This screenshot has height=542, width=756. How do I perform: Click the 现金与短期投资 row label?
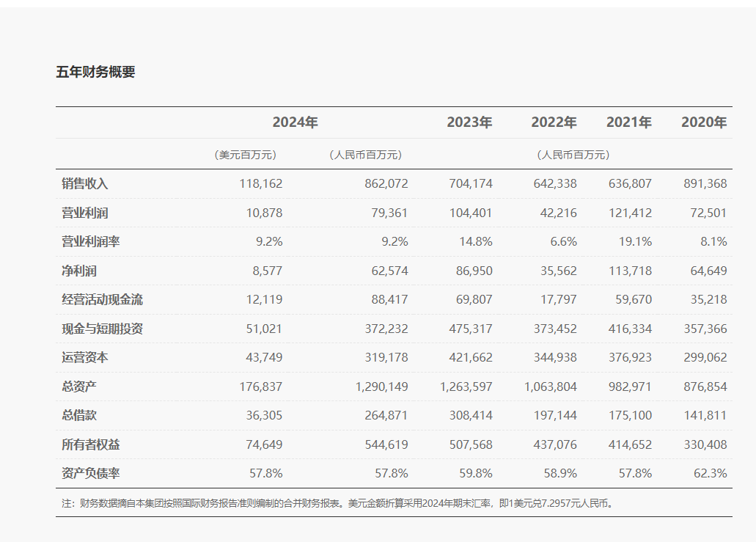pyautogui.click(x=102, y=329)
